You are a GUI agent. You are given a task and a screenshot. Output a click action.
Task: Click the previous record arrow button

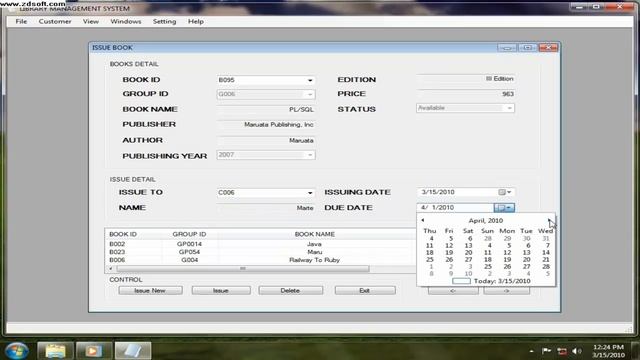click(453, 291)
